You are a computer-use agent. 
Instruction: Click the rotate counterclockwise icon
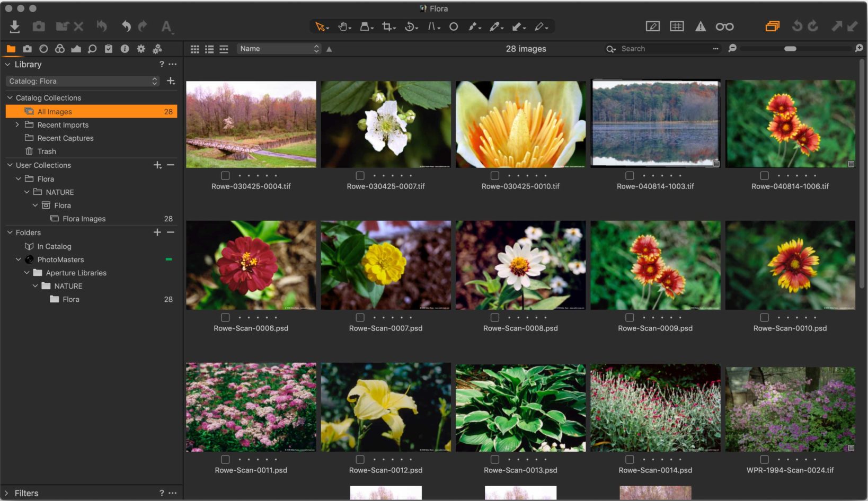(796, 25)
